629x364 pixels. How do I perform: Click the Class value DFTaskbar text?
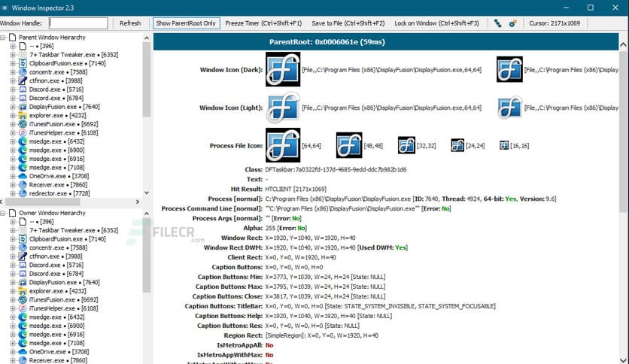coord(336,169)
